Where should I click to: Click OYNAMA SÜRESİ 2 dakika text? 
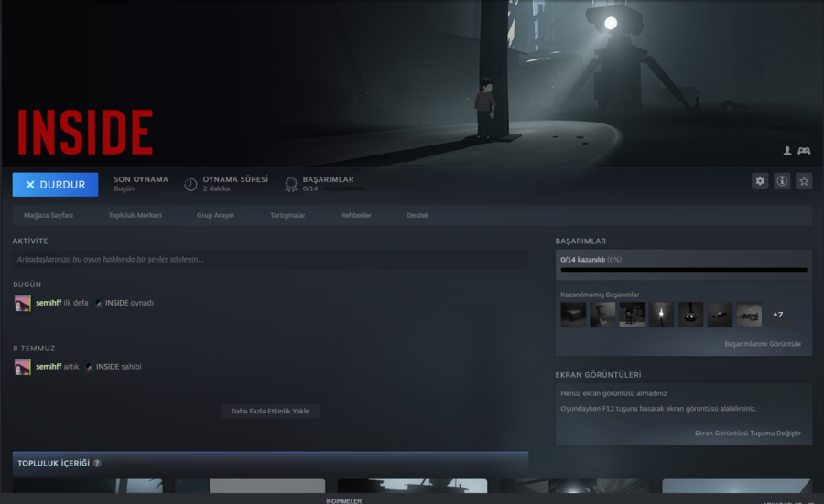tap(235, 183)
